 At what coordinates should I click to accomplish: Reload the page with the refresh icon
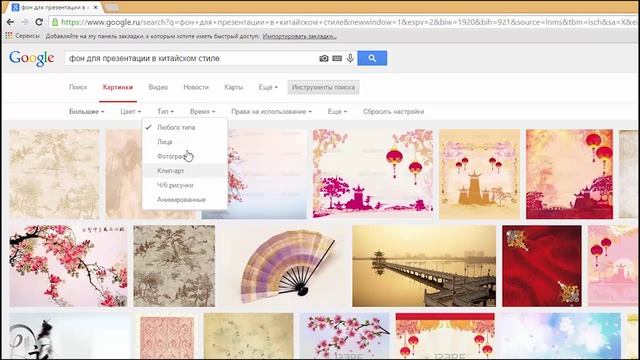(x=39, y=22)
